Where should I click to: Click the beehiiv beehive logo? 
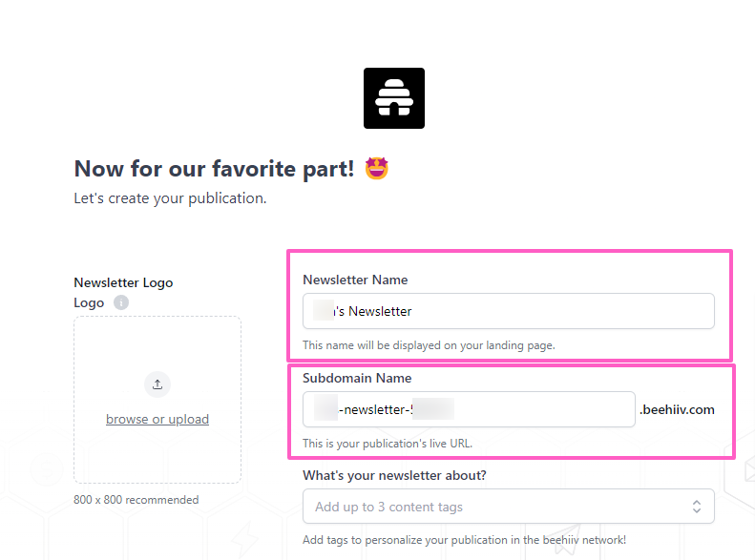[393, 98]
